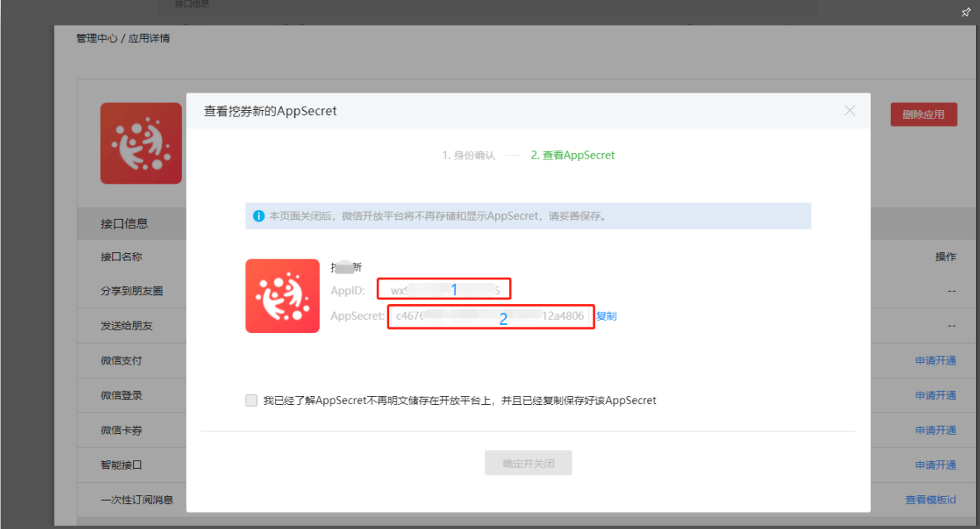The image size is (980, 529).
Task: Click the 微信支付 row label
Action: click(121, 360)
